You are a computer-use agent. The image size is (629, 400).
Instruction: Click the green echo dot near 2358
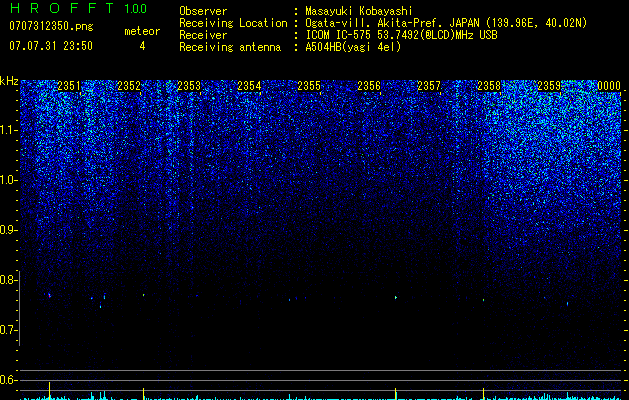pyautogui.click(x=483, y=300)
